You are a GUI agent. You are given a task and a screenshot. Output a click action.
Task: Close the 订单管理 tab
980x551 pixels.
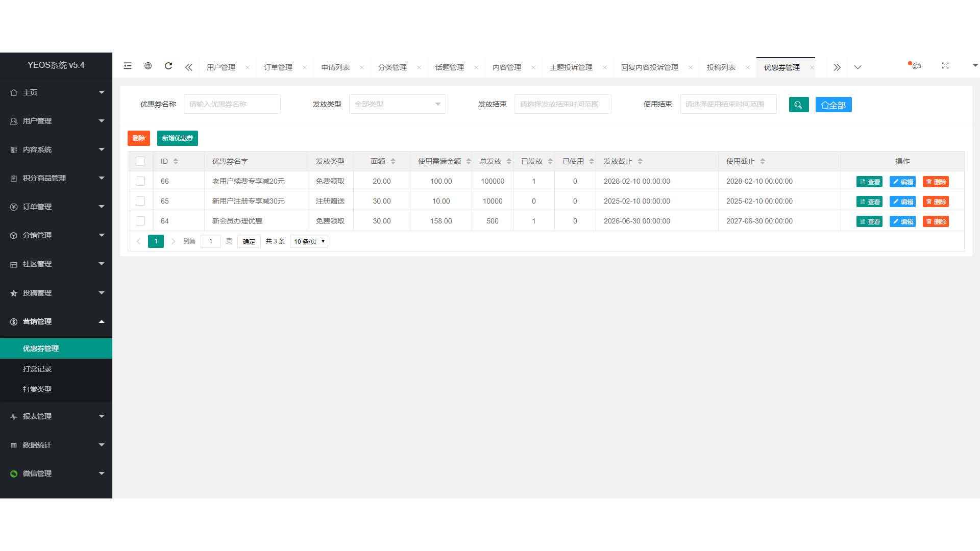[x=305, y=67]
